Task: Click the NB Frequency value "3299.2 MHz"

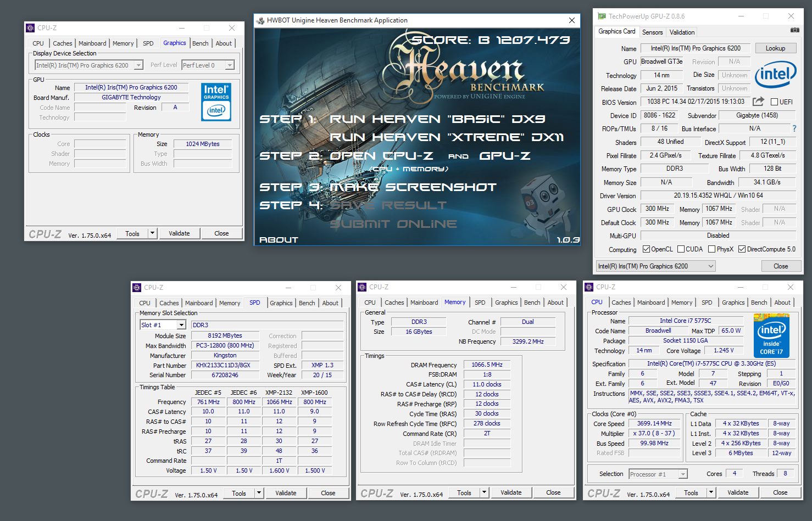Action: [x=528, y=341]
